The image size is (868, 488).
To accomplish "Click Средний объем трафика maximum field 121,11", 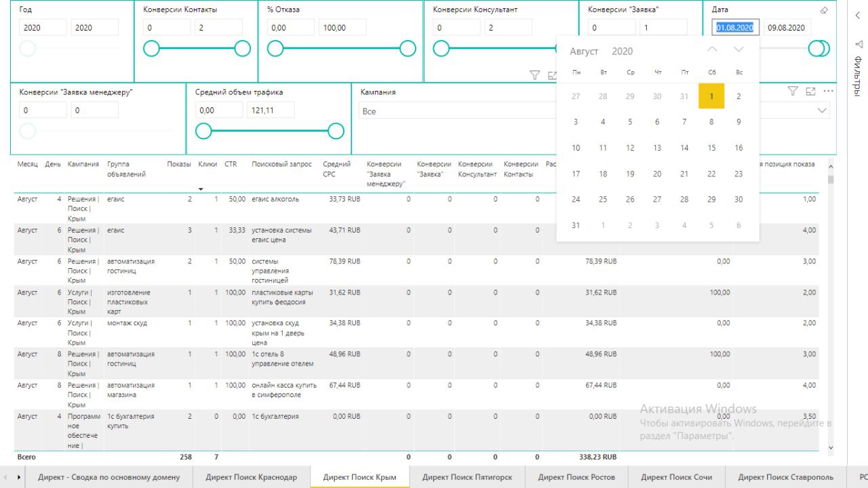I will click(271, 110).
